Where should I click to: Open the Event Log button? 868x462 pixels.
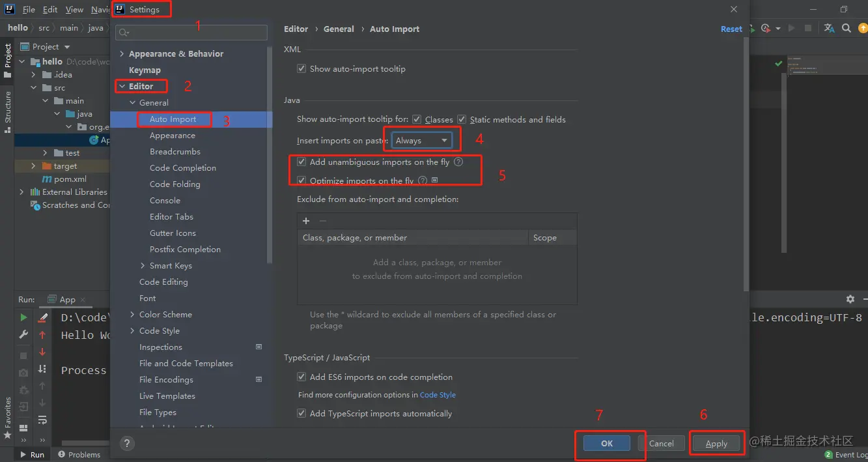pyautogui.click(x=846, y=455)
